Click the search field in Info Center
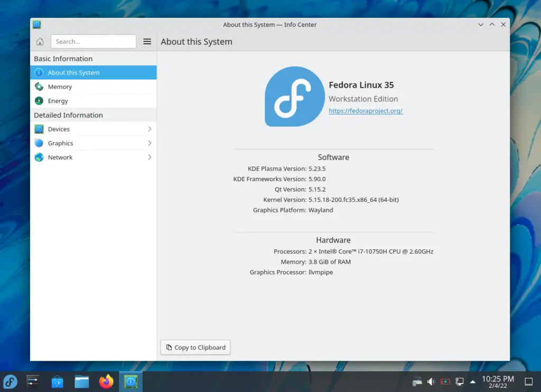Viewport: 541px width, 392px height. [94, 41]
